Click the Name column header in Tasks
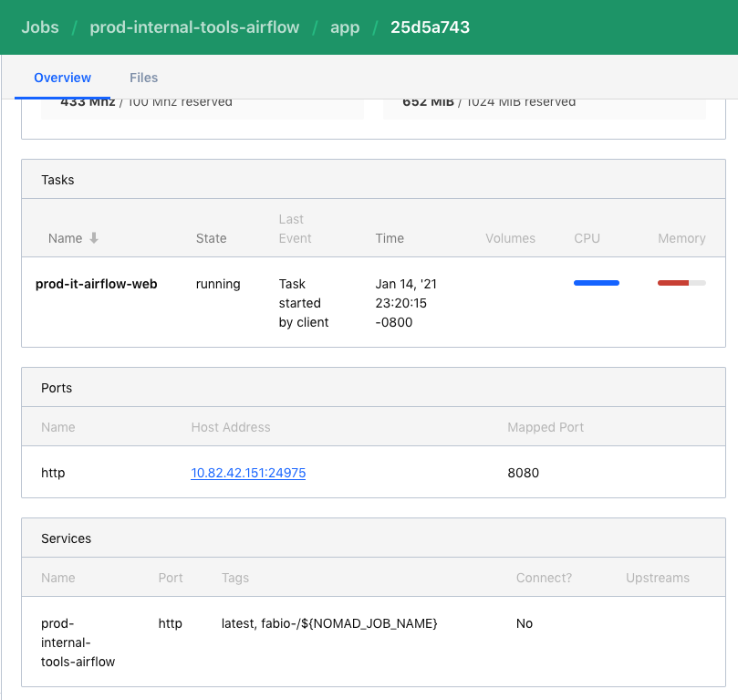The image size is (738, 700). click(65, 238)
